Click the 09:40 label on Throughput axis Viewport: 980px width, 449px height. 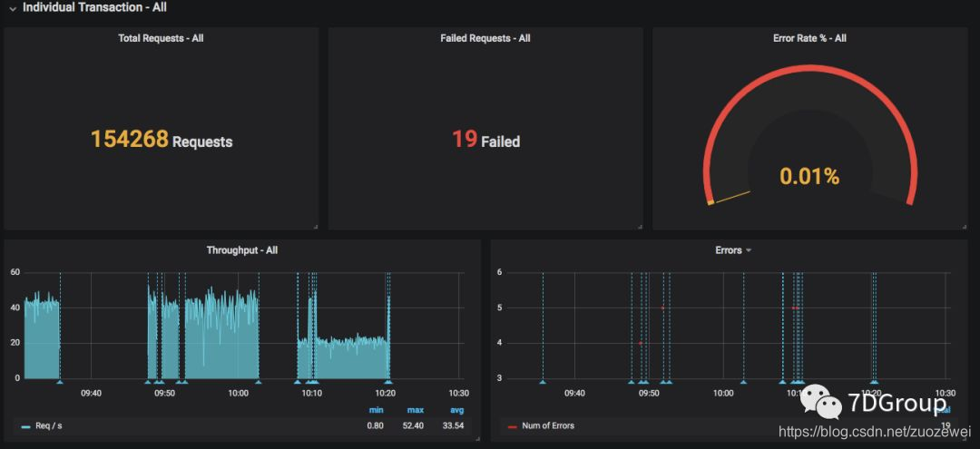92,394
